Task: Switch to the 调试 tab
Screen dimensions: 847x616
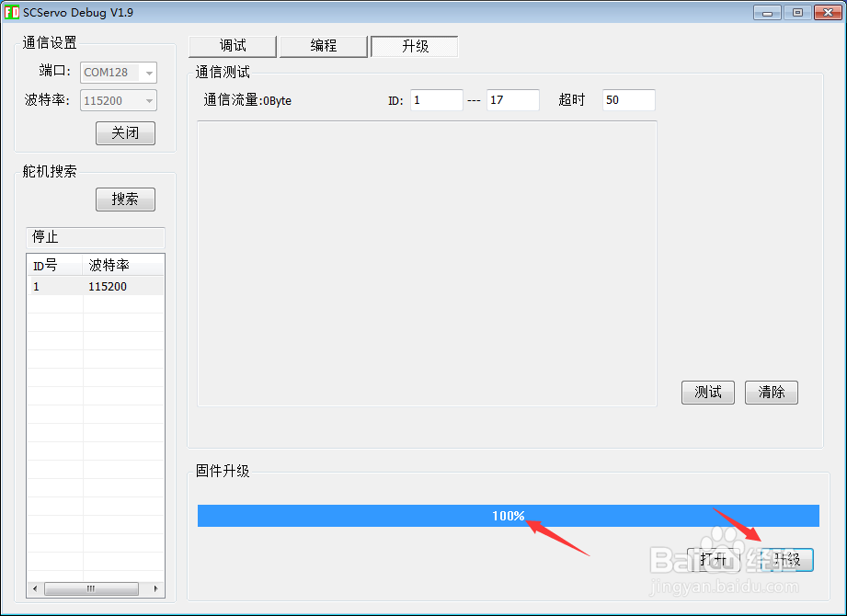Action: [x=233, y=46]
